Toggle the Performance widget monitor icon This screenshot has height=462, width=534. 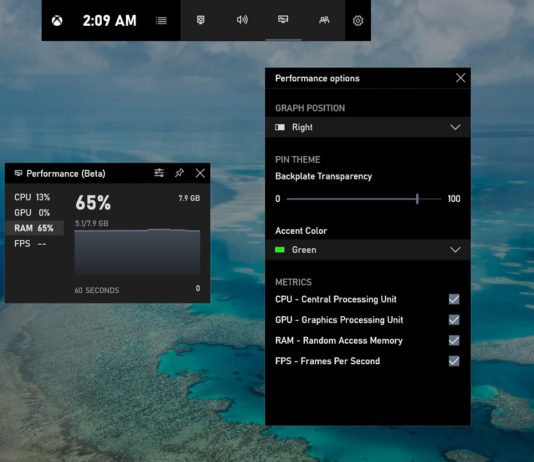tap(283, 19)
